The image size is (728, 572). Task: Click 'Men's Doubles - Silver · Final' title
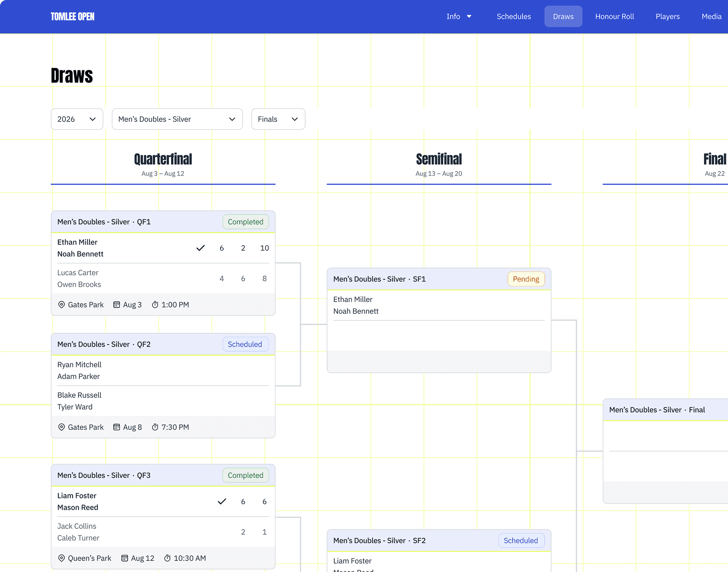tap(657, 410)
